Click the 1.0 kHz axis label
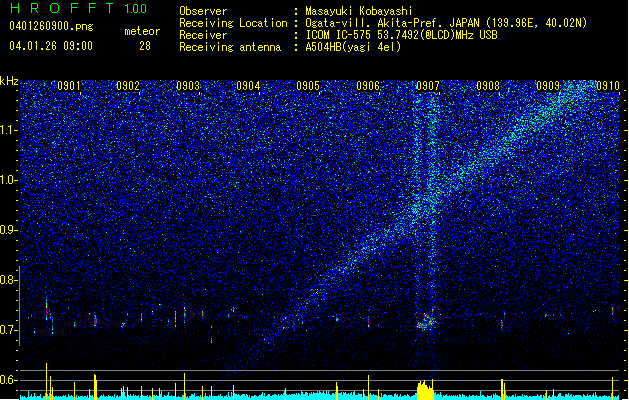This screenshot has width=629, height=400. (x=9, y=180)
